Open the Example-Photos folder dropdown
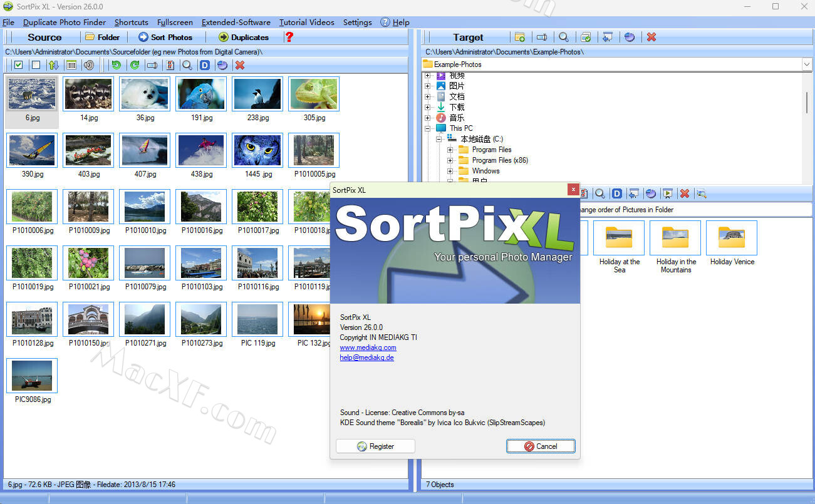Image resolution: width=815 pixels, height=504 pixels. point(806,64)
